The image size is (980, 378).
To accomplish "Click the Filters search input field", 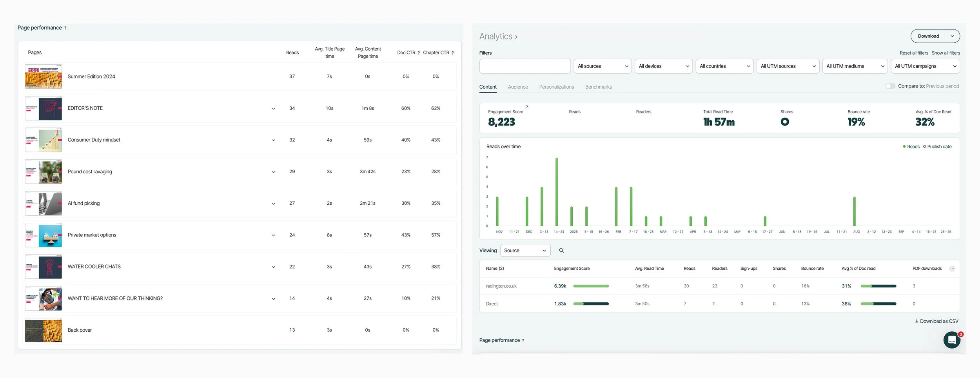I will (525, 66).
